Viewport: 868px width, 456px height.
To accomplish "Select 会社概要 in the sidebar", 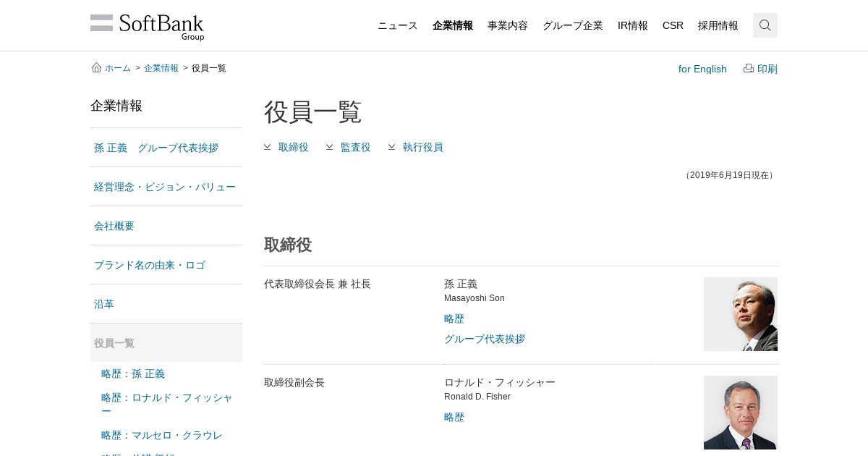I will (x=114, y=226).
